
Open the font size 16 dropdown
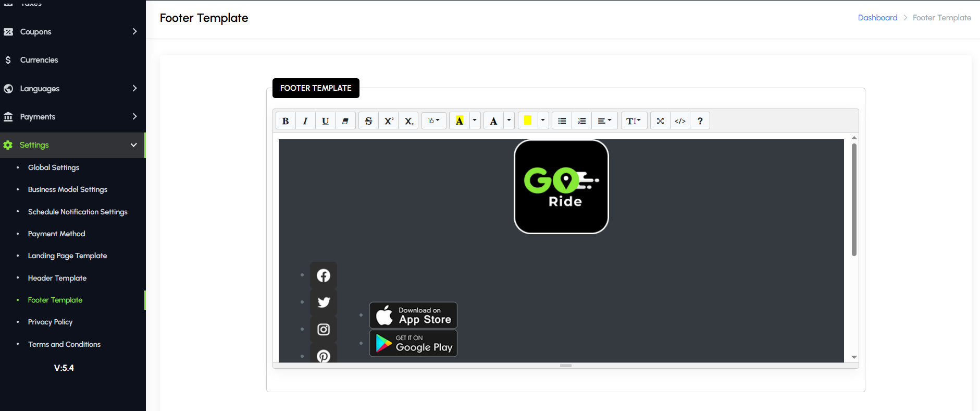[433, 121]
